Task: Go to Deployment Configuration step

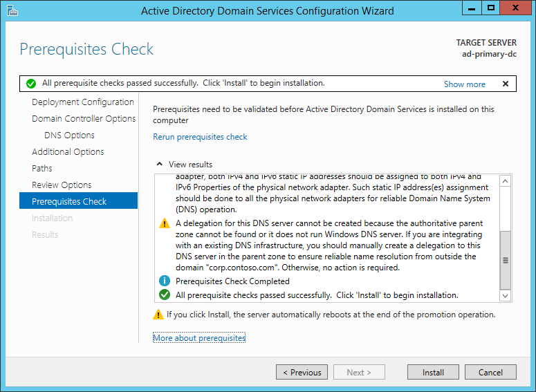Action: tap(83, 102)
